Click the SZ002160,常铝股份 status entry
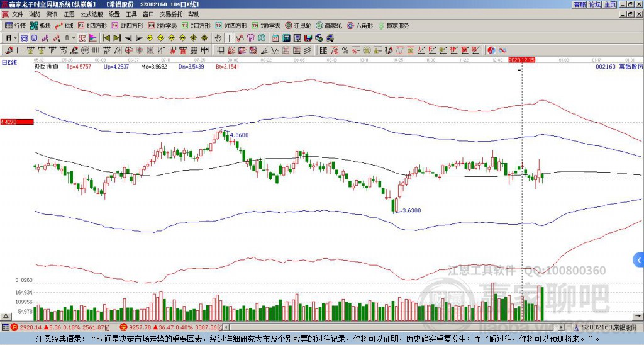The height and width of the screenshot is (345, 644). (608, 327)
